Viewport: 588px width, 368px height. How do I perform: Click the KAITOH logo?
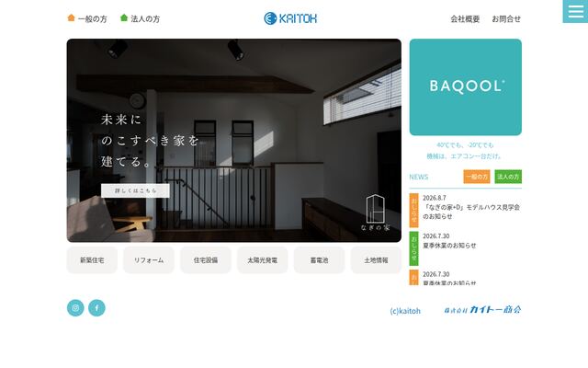(290, 18)
